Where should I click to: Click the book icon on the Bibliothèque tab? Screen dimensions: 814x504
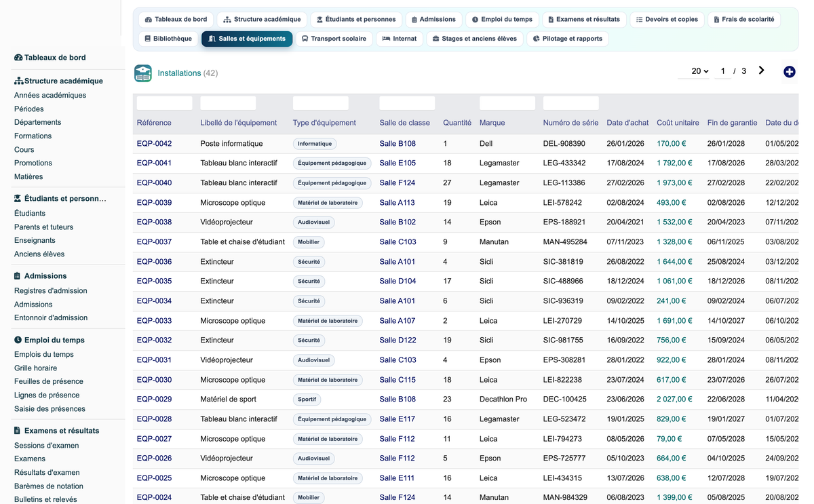click(147, 39)
